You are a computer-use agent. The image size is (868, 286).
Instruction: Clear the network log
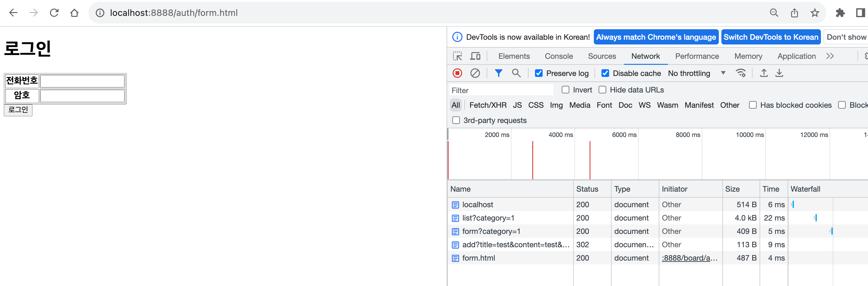pyautogui.click(x=475, y=73)
